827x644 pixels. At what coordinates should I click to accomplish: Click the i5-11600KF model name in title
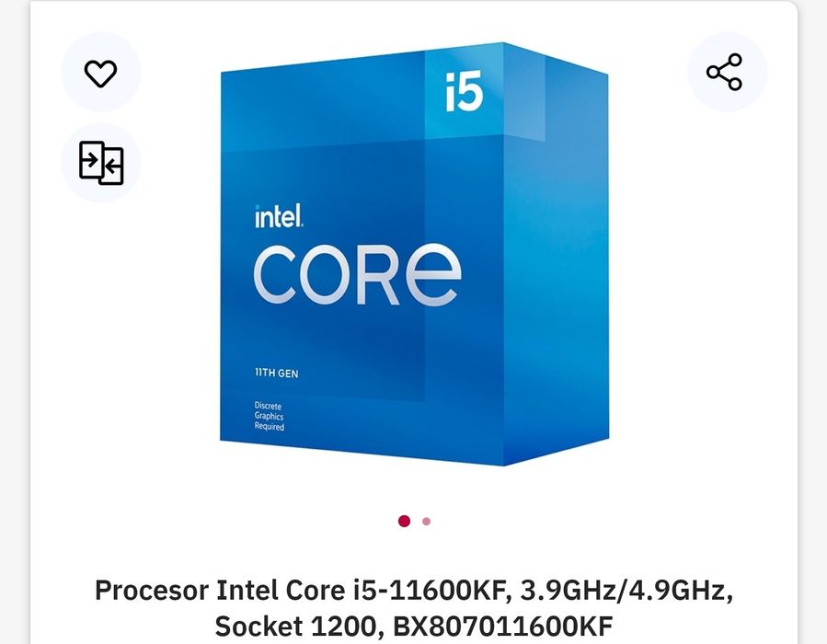[431, 591]
